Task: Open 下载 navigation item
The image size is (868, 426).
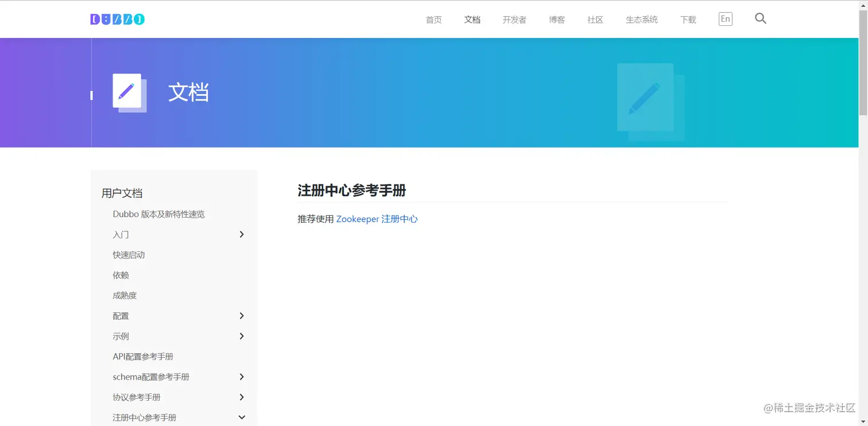Action: point(688,20)
